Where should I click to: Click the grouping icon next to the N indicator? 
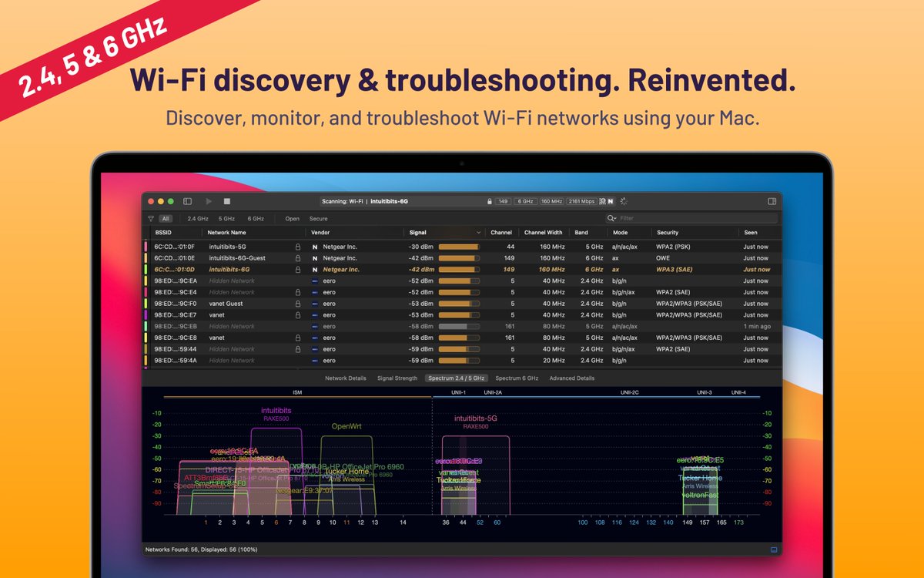tap(601, 201)
